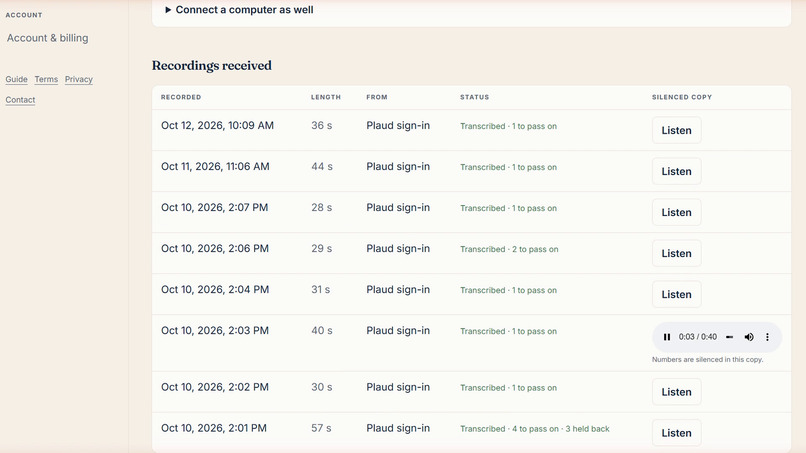Click the "57 s" length value
This screenshot has width=806, height=453.
321,428
